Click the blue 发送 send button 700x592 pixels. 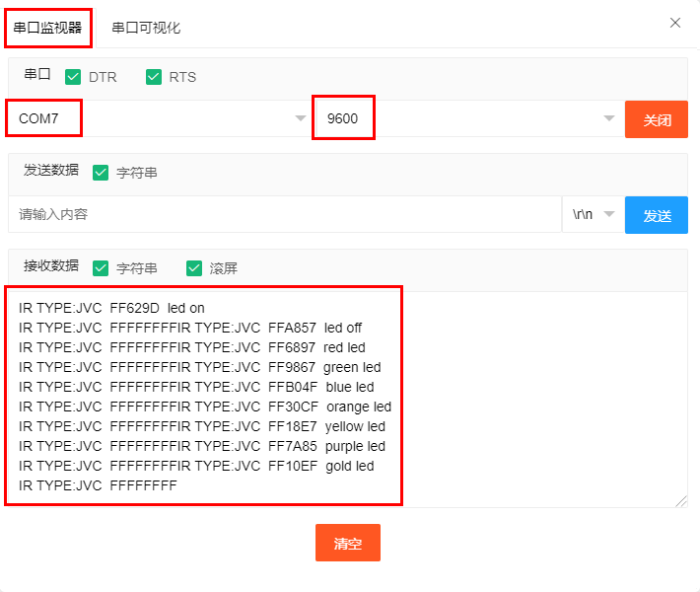click(657, 215)
